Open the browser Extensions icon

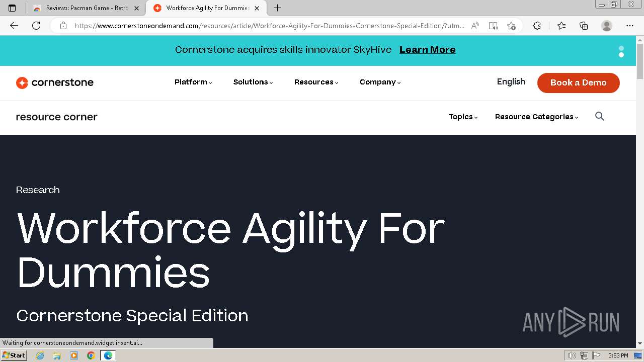pos(537,26)
